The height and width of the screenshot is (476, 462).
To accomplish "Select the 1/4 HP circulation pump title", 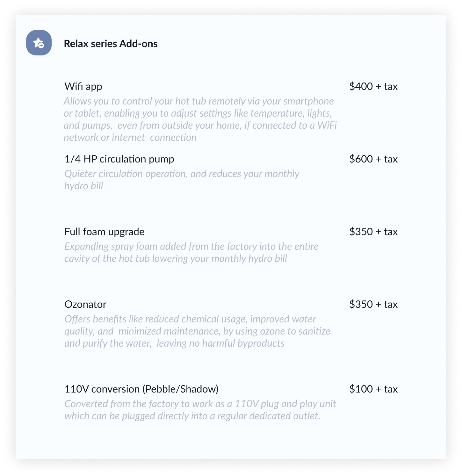I will 119,159.
